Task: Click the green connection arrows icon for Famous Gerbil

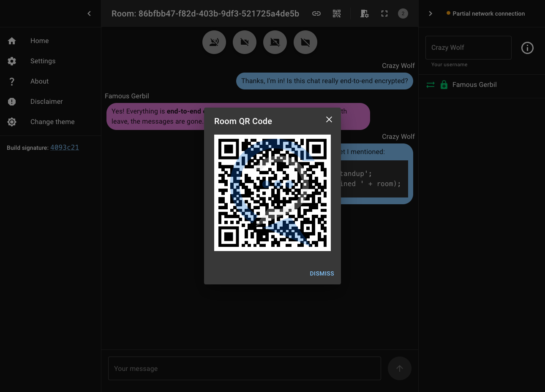Action: tap(431, 85)
